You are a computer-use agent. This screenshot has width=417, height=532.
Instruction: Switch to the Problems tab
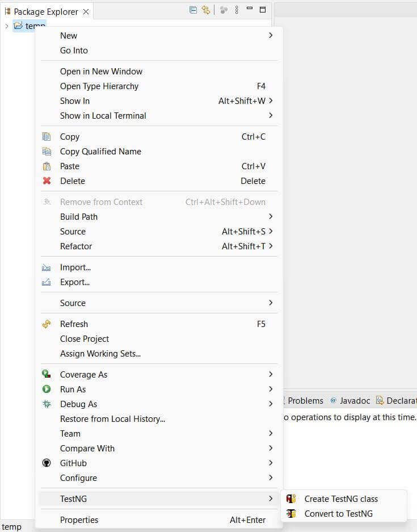click(306, 400)
